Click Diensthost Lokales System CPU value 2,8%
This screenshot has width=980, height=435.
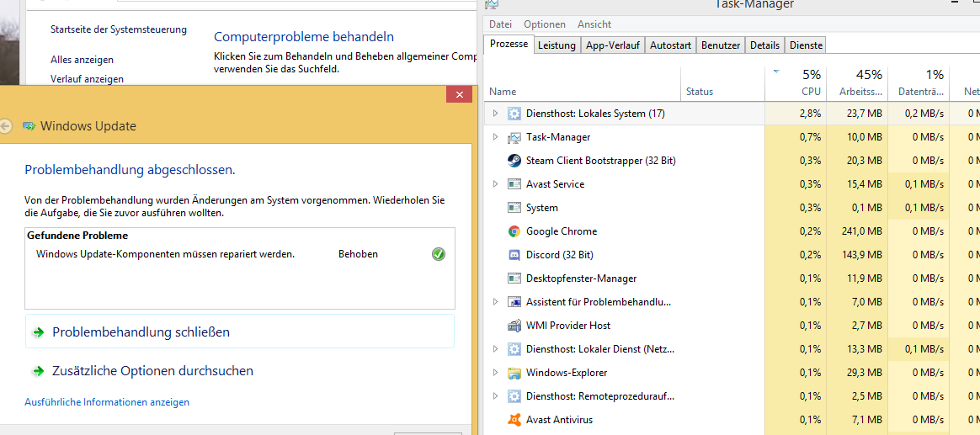pos(810,113)
